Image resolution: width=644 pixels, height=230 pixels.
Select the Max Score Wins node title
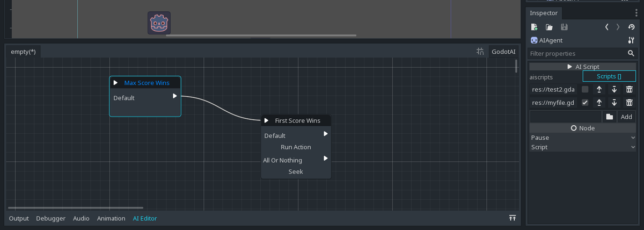tap(147, 83)
